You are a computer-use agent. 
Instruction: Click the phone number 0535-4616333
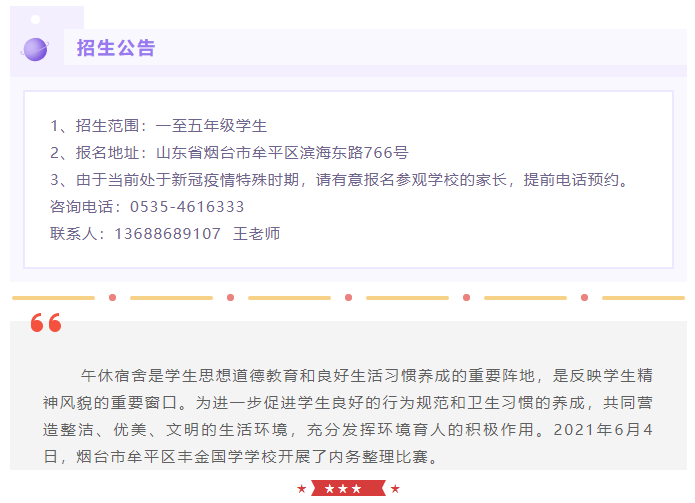(x=187, y=207)
